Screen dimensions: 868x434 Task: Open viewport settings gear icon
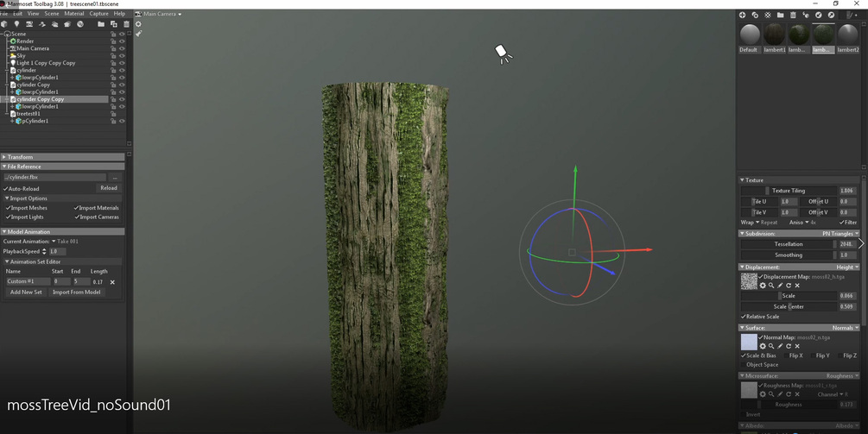[x=138, y=24]
